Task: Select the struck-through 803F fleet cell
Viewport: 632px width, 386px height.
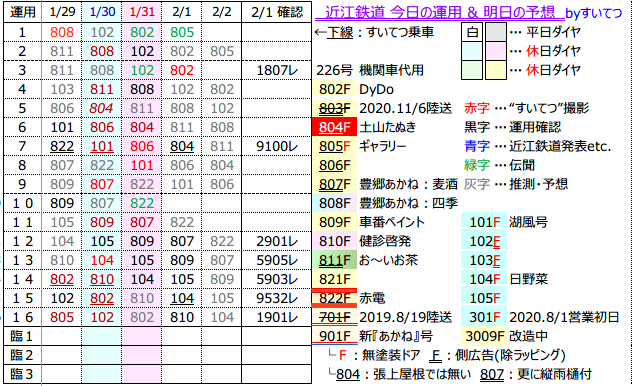Action: 335,108
